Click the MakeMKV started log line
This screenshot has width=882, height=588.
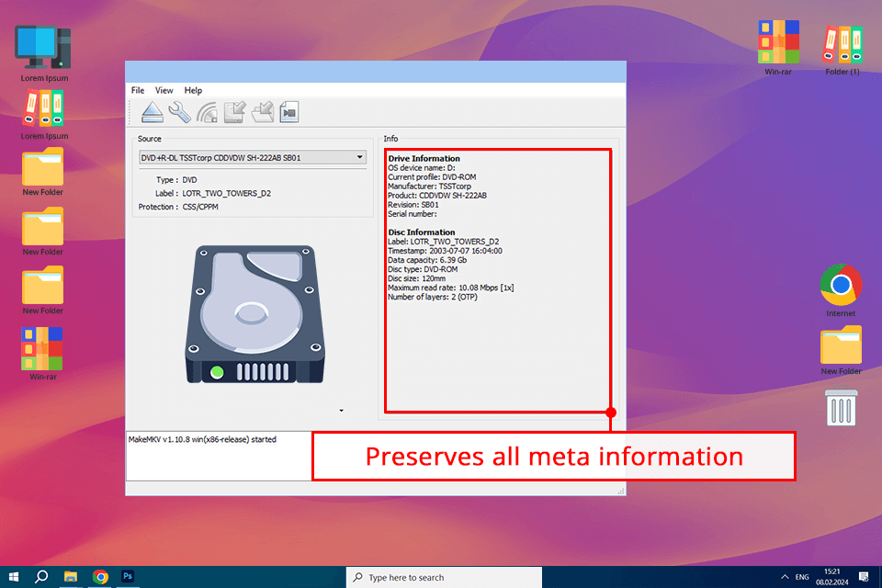[202, 439]
